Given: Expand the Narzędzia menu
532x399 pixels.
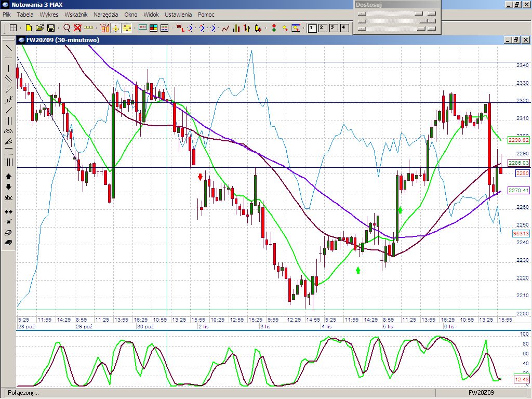Looking at the screenshot, I should [106, 15].
